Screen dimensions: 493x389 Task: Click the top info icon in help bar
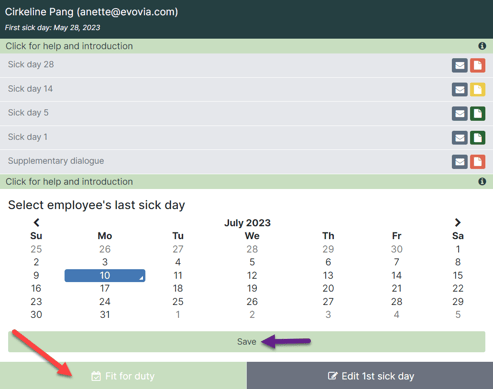pyautogui.click(x=482, y=46)
